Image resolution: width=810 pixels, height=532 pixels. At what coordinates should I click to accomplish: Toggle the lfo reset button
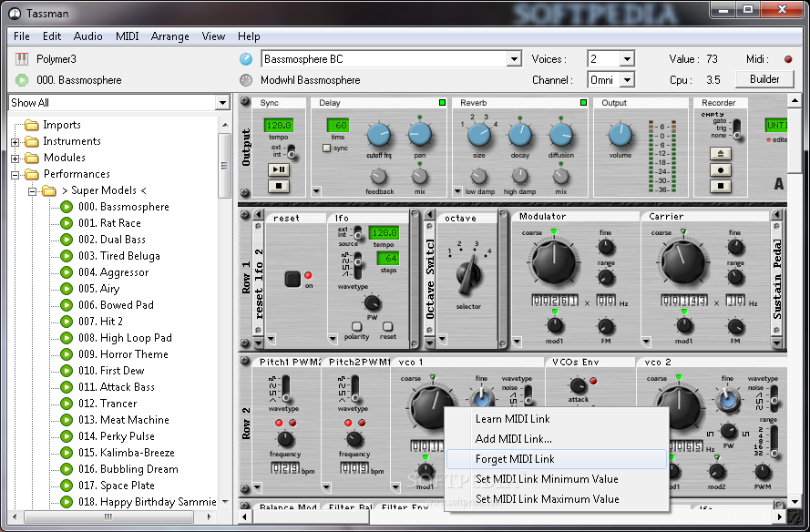(387, 326)
